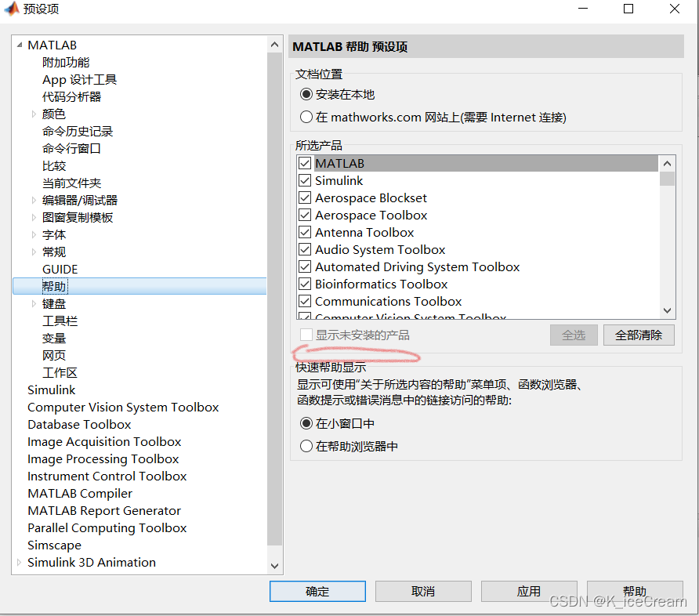Viewport: 699px width, 616px height.
Task: Toggle the Antenna Toolbox checkbox
Action: coord(305,232)
